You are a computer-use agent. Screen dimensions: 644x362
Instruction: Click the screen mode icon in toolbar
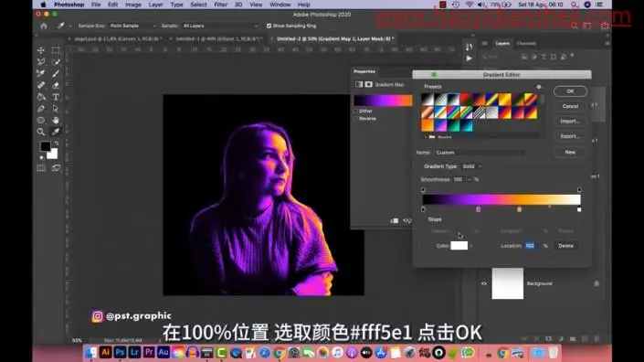point(56,167)
